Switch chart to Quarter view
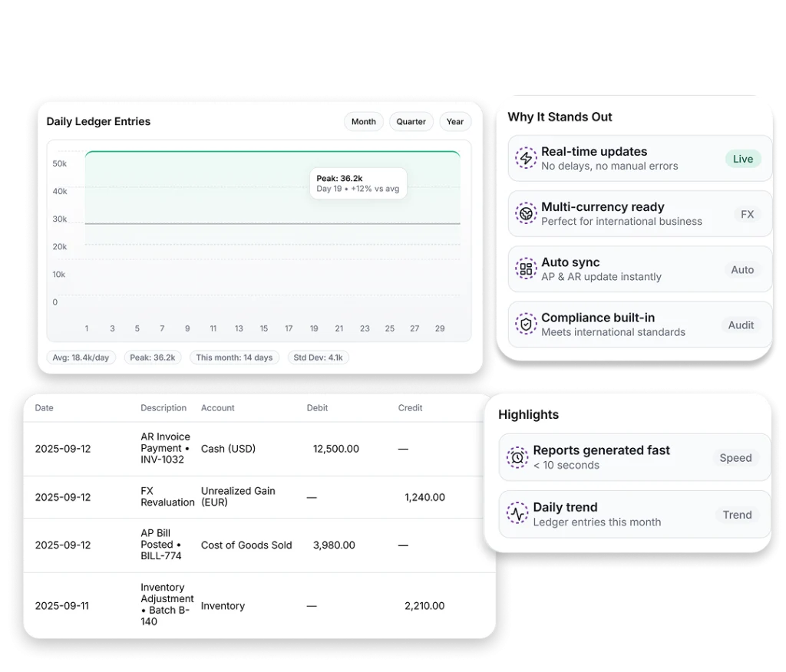 coord(411,122)
